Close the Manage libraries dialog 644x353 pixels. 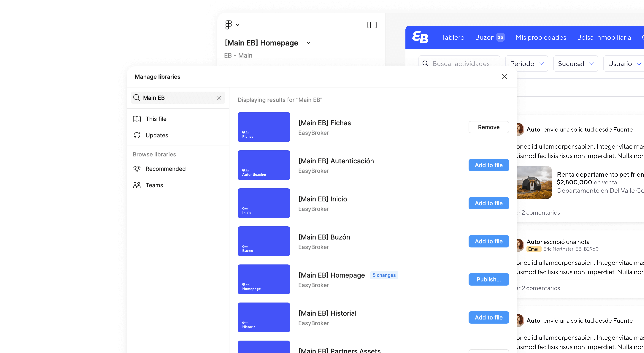click(504, 77)
